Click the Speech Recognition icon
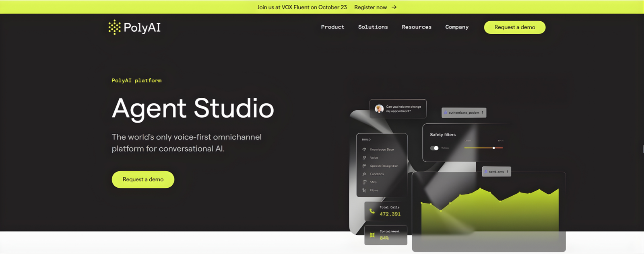The image size is (644, 254). pyautogui.click(x=364, y=166)
